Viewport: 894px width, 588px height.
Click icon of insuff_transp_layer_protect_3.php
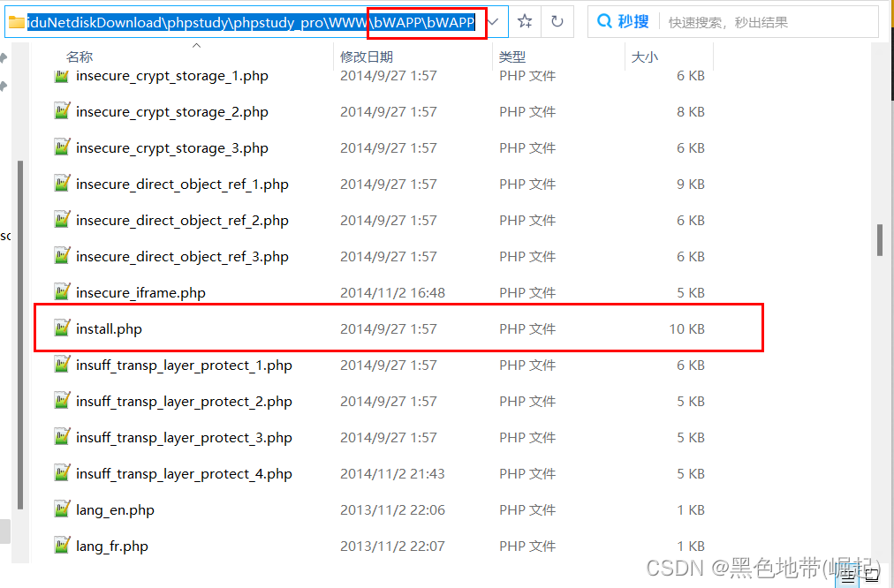pos(62,436)
